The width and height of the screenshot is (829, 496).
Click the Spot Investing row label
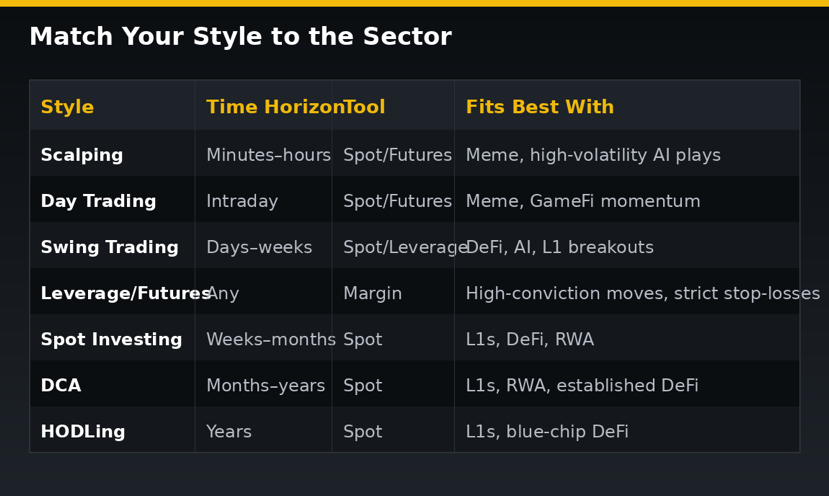[112, 339]
